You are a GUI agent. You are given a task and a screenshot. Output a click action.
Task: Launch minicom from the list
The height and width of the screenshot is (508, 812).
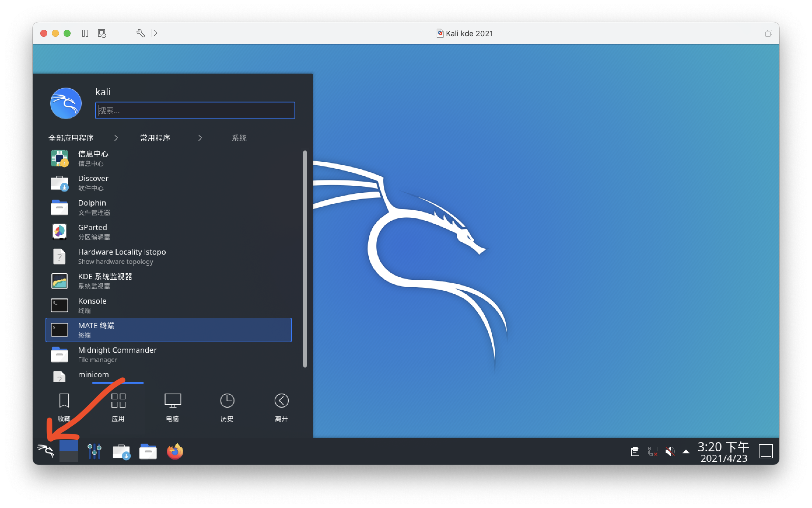[x=169, y=375]
